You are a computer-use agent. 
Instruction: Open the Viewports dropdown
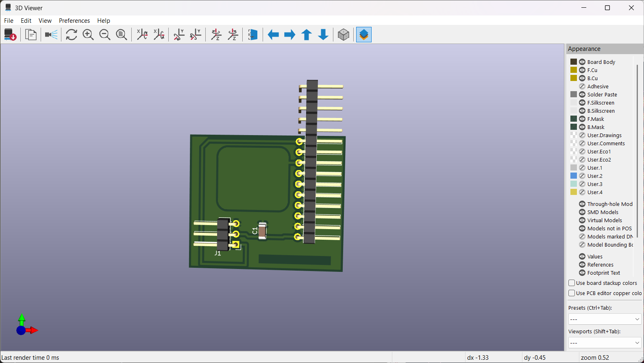tap(605, 343)
